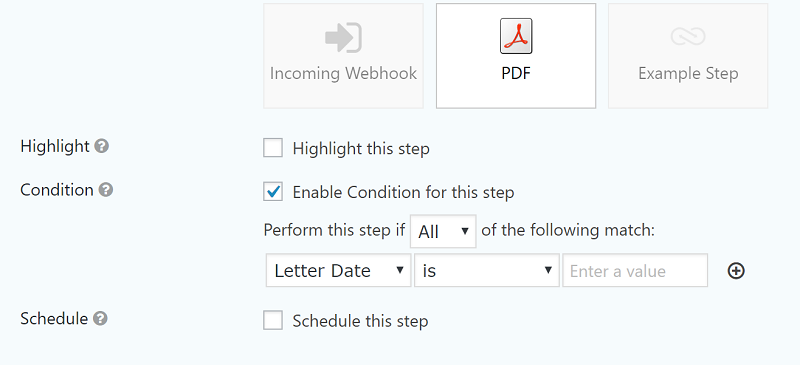Click the Example Step chain link icon

tap(688, 36)
